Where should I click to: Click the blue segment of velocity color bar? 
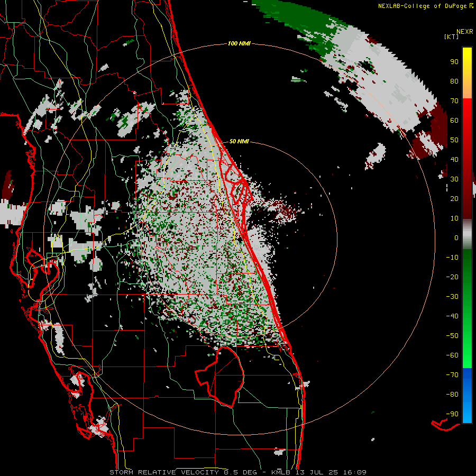[x=467, y=396]
